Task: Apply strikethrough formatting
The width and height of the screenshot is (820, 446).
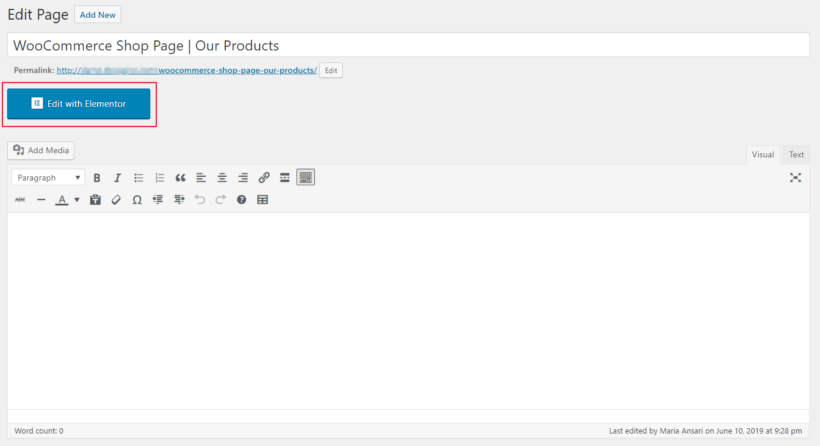Action: coord(20,200)
